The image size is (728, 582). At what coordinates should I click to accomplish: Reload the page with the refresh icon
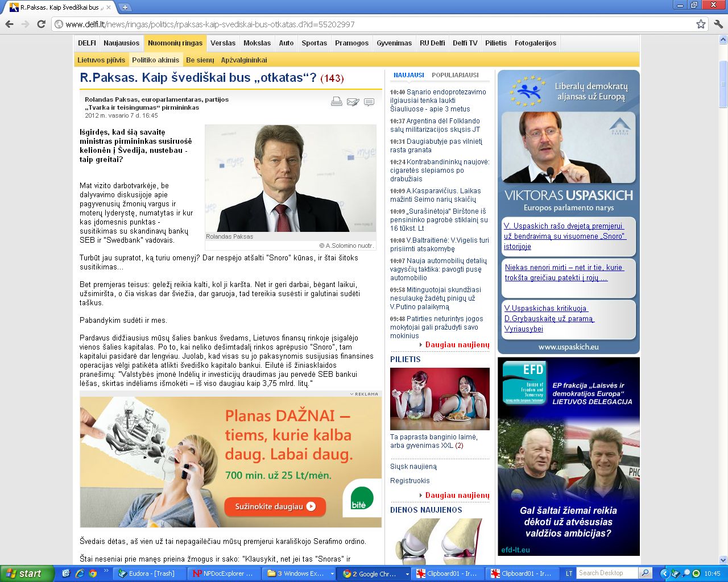coord(41,24)
